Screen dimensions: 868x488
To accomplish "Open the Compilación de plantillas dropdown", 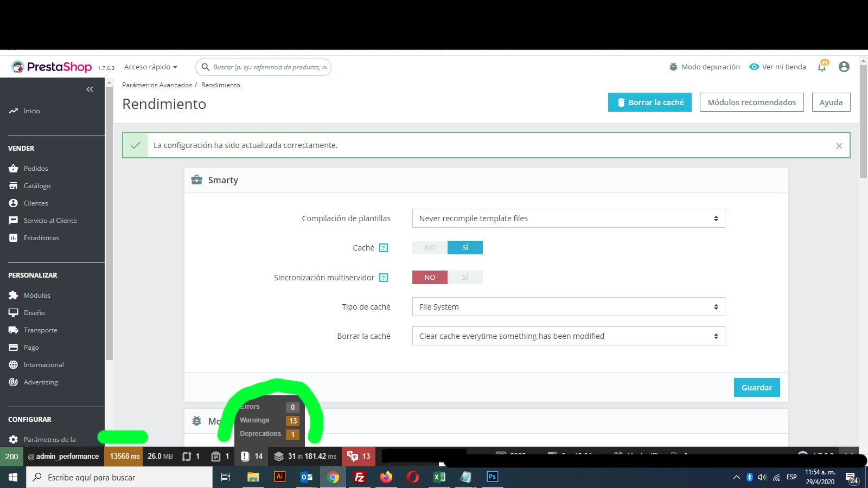I will (569, 219).
